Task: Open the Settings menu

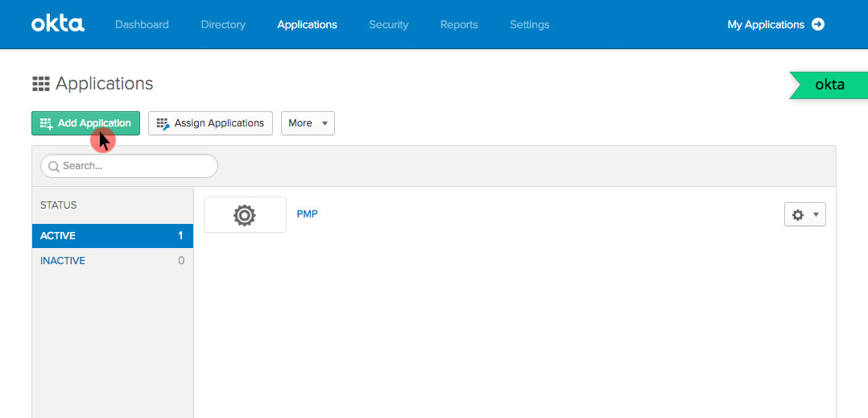Action: tap(529, 25)
